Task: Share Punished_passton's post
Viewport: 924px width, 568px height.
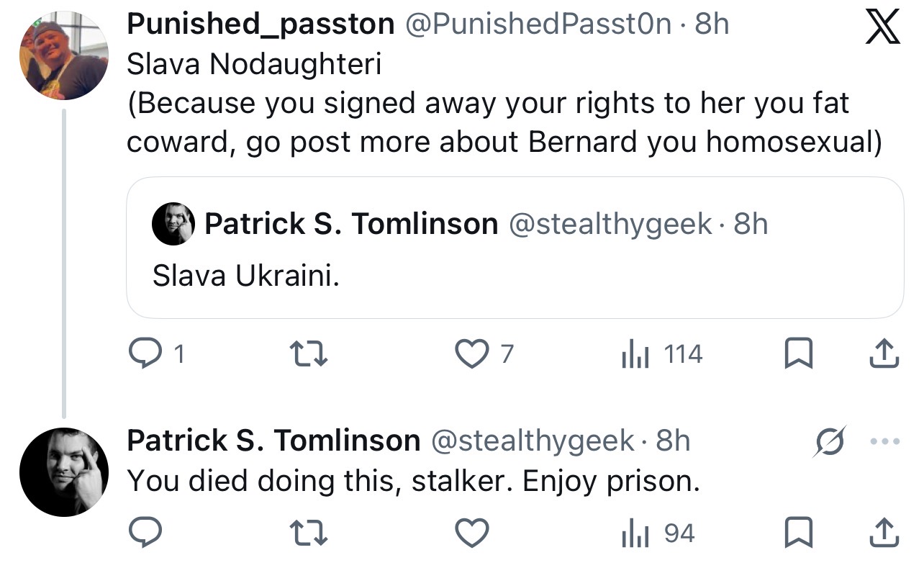Action: (x=884, y=354)
